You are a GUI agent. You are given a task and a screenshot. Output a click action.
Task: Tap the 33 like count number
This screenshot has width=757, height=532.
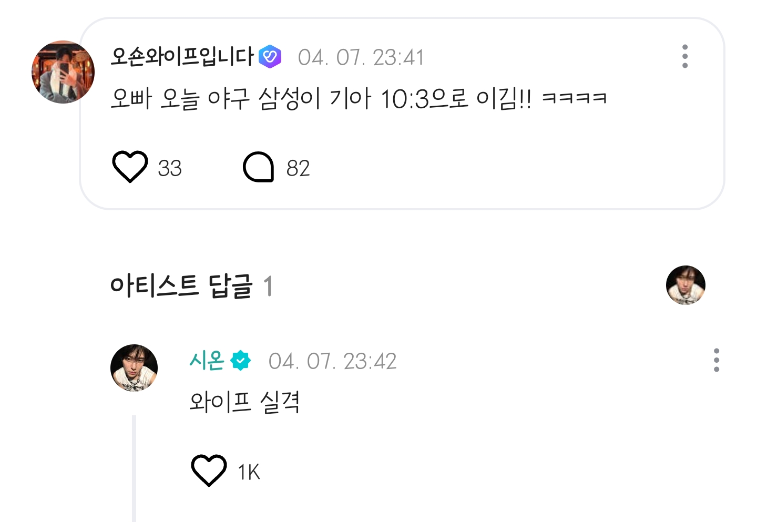click(x=170, y=168)
